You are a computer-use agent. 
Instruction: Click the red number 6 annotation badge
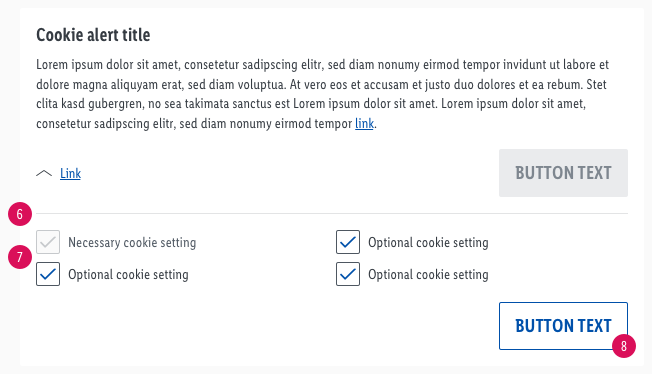pos(20,214)
